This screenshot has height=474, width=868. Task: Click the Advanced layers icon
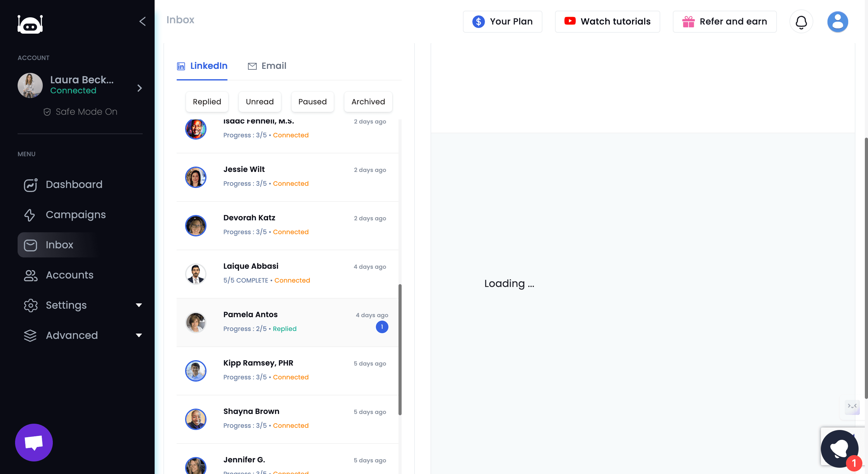click(x=30, y=335)
